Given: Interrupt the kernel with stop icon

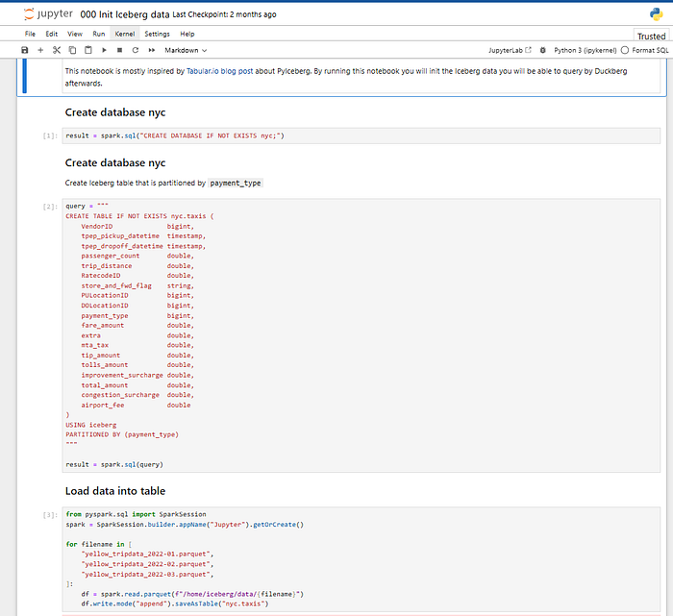Looking at the screenshot, I should (x=119, y=50).
